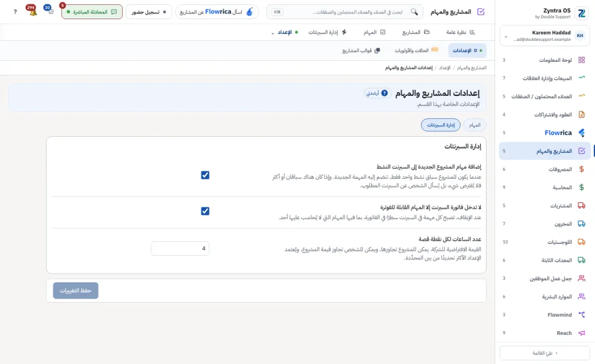595x364 pixels.
Task: Switch to the المهام settings pill
Action: (x=474, y=125)
